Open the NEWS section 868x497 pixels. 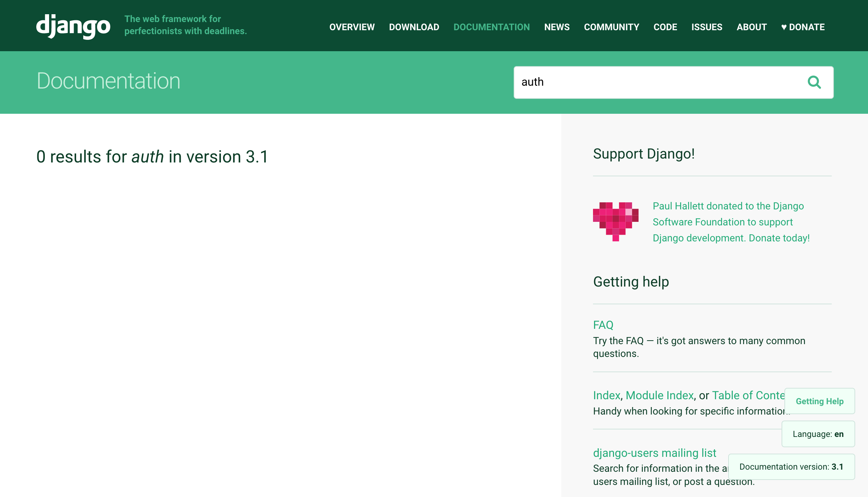tap(557, 27)
